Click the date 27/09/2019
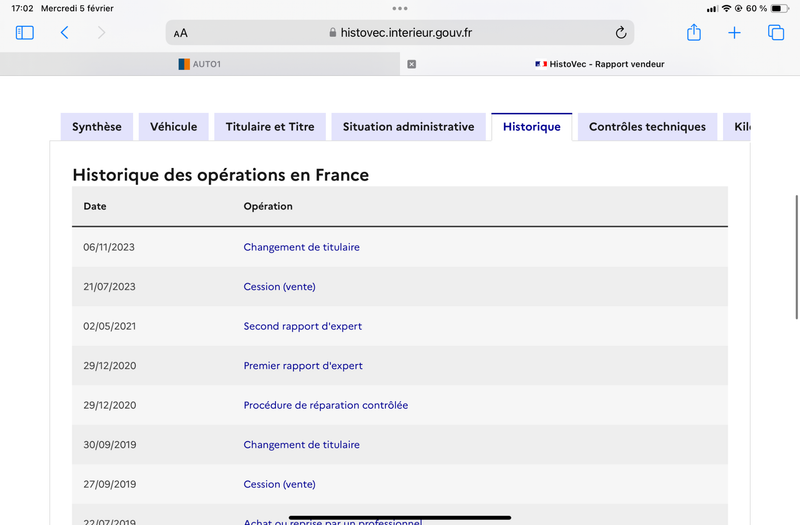The width and height of the screenshot is (800, 525). pyautogui.click(x=110, y=484)
